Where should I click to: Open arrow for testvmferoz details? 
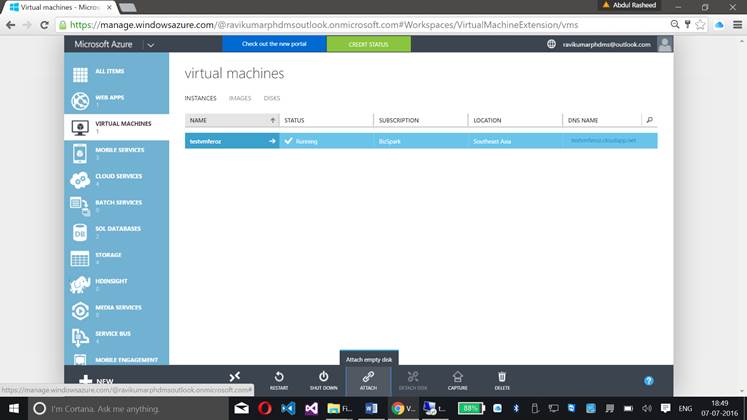pos(272,141)
